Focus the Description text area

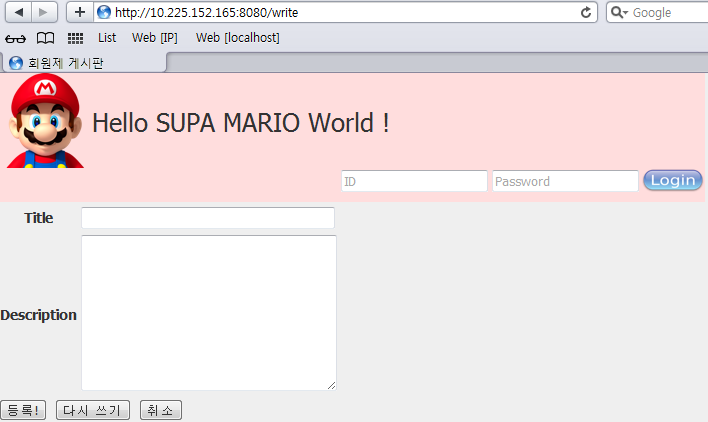coord(209,312)
